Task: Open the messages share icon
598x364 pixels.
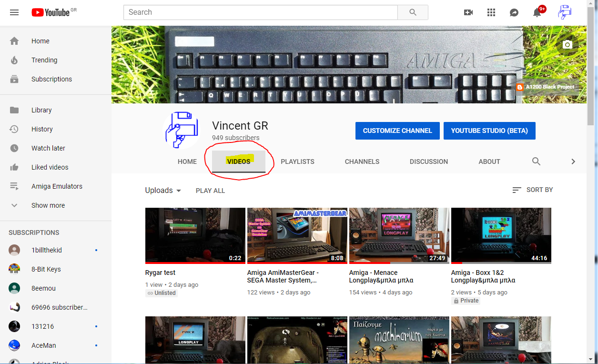Action: tap(514, 12)
